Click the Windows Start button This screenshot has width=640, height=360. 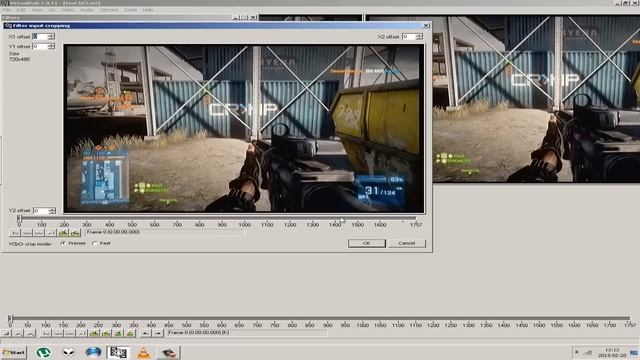coord(13,352)
